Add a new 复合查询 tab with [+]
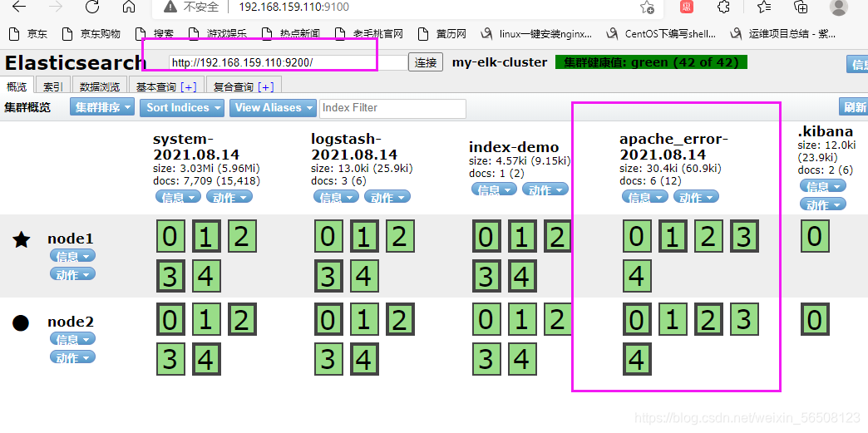The height and width of the screenshot is (433, 868). 266,87
